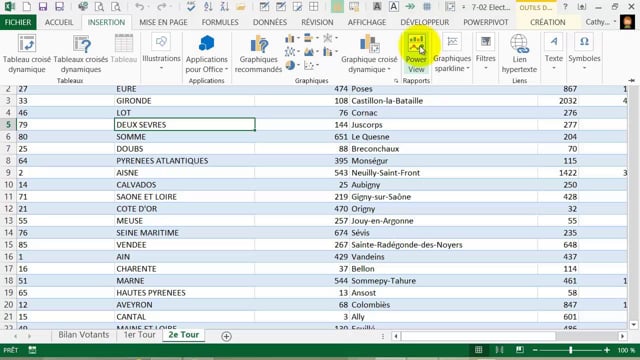Viewport: 640px width, 360px height.
Task: Select cell containing SEINE MARITIME
Action: coord(184,233)
